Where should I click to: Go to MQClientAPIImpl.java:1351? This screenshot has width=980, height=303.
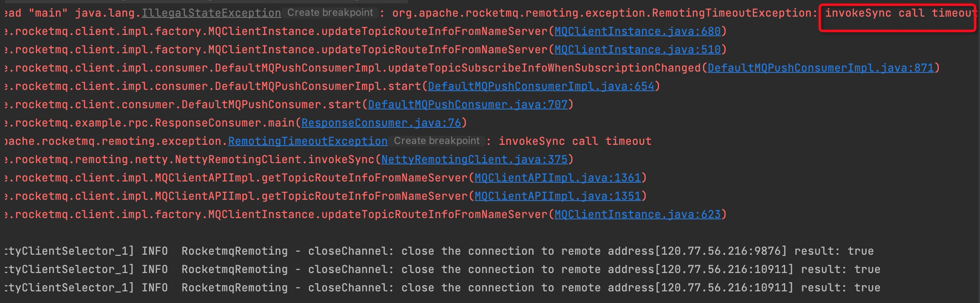coord(557,196)
